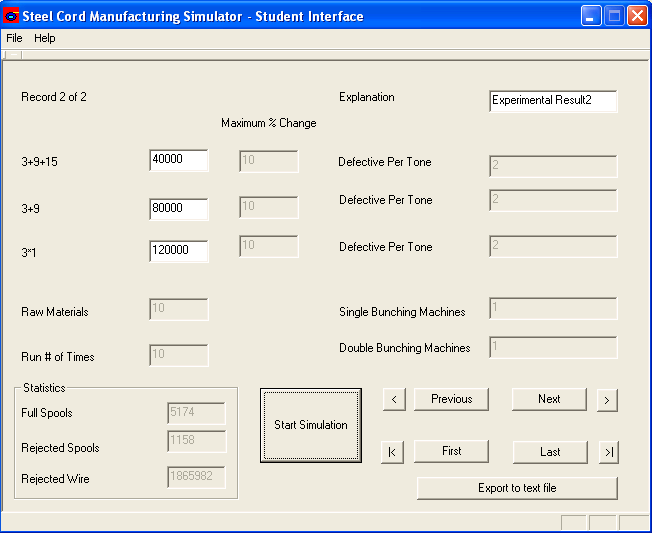
Task: Click the Rejected Wire value 1865982
Action: click(x=197, y=477)
